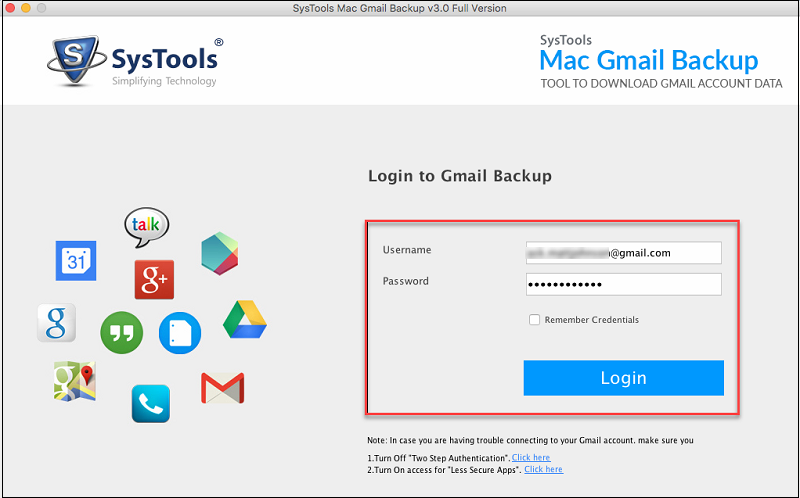Click the hexagonal Google Play icon
Viewport: 800px width, 498px height.
[x=220, y=254]
